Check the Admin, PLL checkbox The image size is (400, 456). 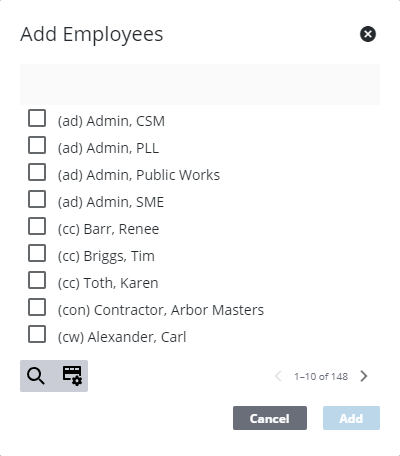pos(37,145)
